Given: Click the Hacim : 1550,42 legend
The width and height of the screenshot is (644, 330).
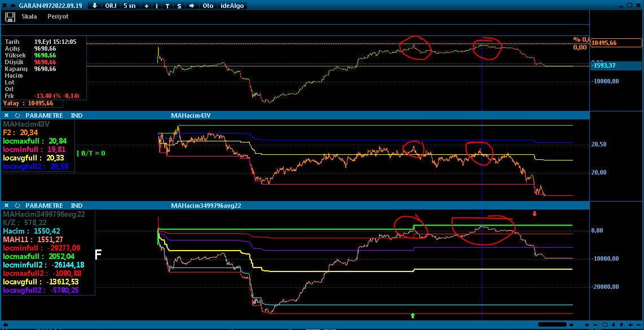Looking at the screenshot, I should (x=30, y=231).
